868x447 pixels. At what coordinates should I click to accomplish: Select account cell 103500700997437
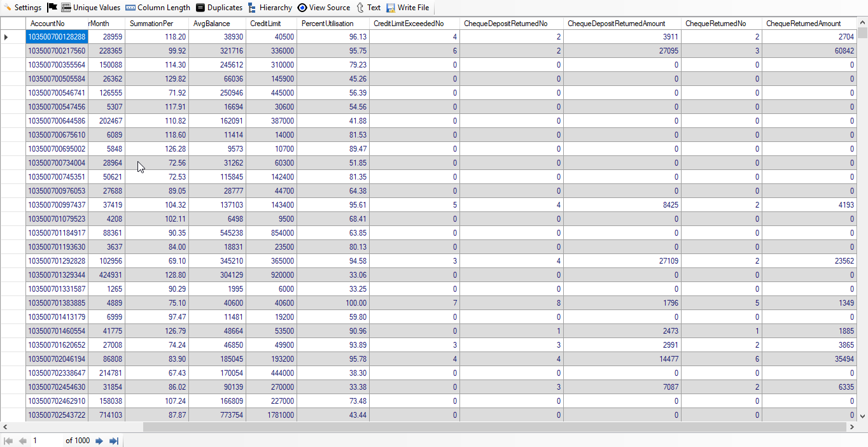point(57,205)
